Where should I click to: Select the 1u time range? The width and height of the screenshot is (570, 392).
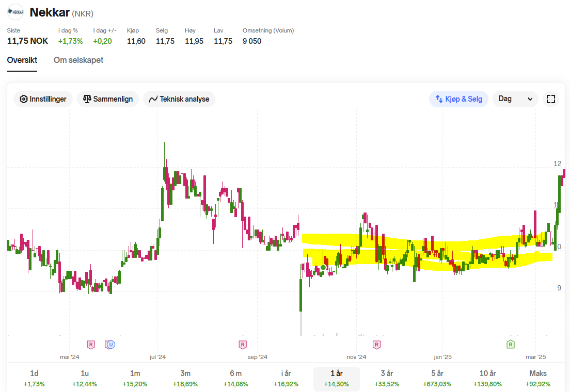pyautogui.click(x=85, y=379)
